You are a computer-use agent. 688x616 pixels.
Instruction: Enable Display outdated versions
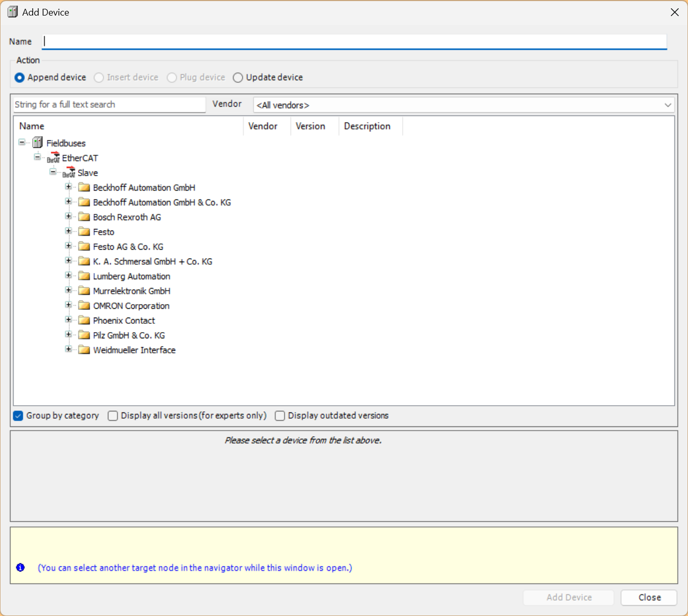point(280,416)
